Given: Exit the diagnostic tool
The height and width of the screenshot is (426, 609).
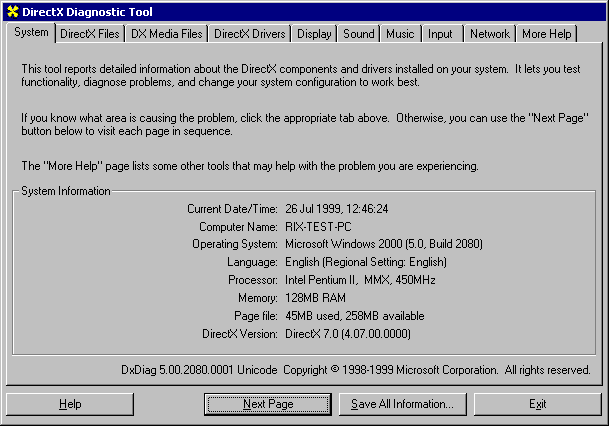Looking at the screenshot, I should coord(538,404).
